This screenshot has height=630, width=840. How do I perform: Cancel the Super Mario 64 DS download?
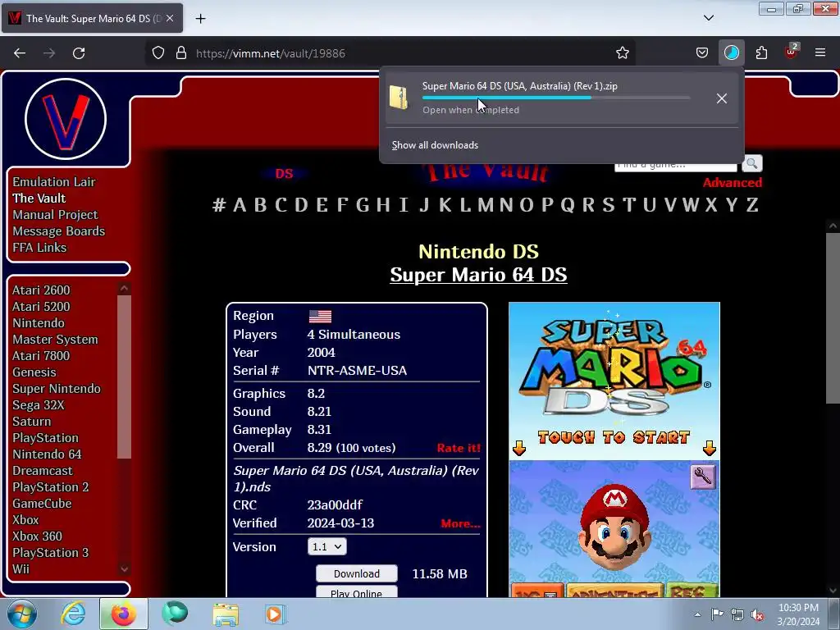pos(722,98)
